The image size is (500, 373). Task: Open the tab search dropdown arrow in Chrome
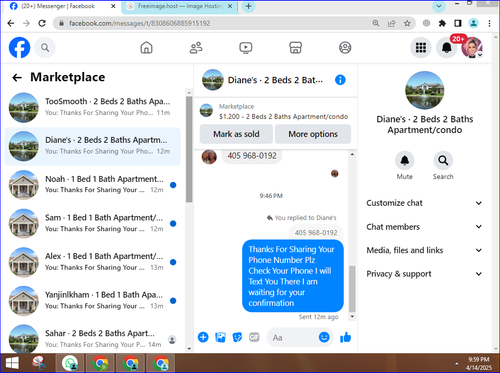click(439, 6)
